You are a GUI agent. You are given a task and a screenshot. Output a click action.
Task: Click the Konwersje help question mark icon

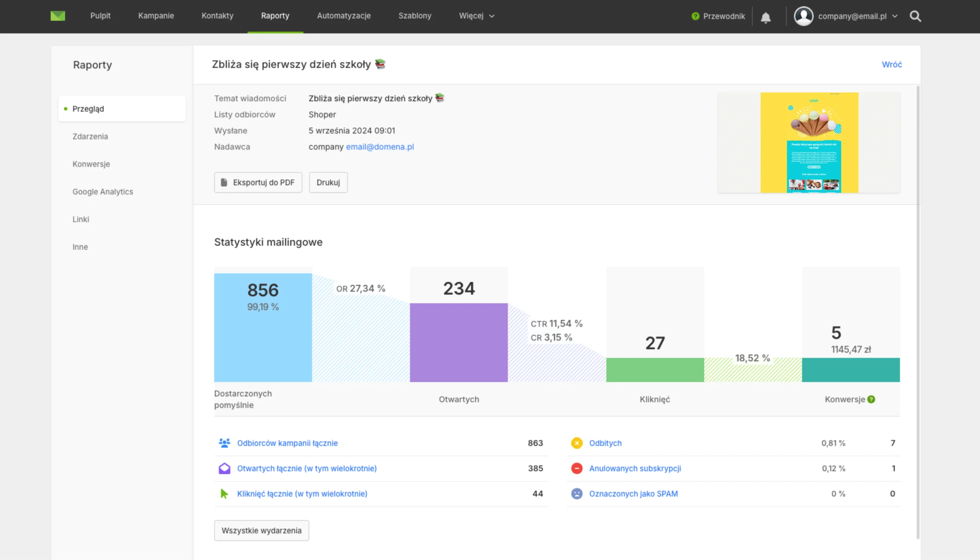point(871,399)
